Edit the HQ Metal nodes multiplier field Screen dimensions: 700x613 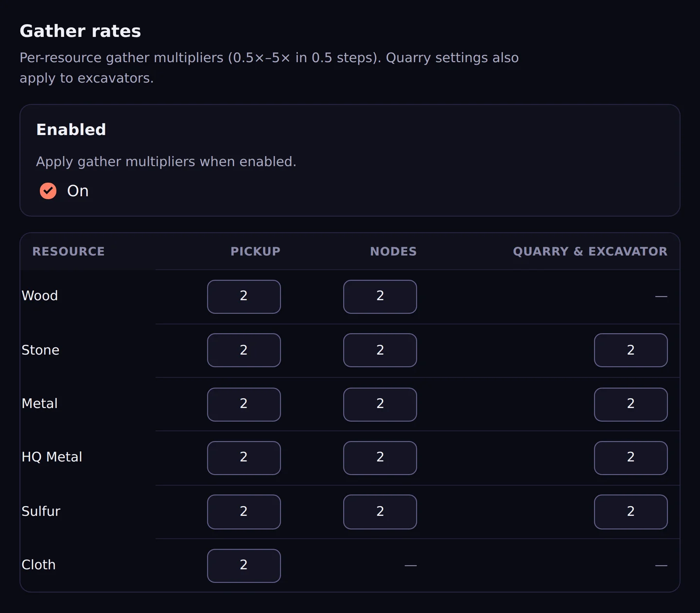point(380,458)
